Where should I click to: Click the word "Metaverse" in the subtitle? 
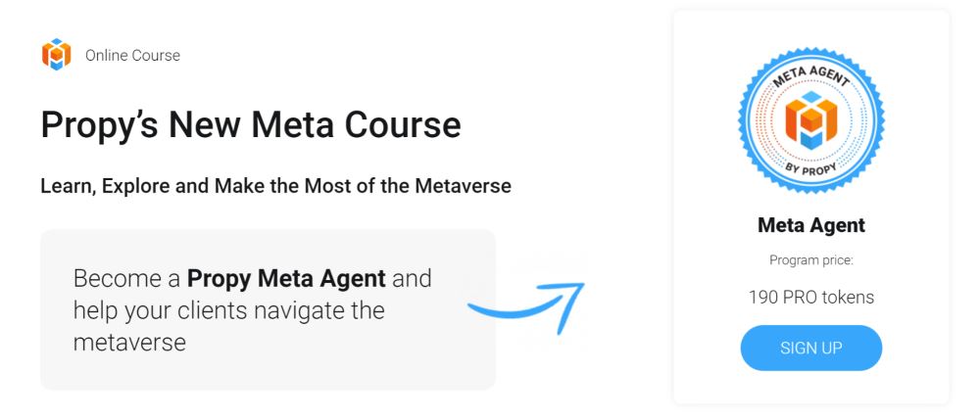463,186
